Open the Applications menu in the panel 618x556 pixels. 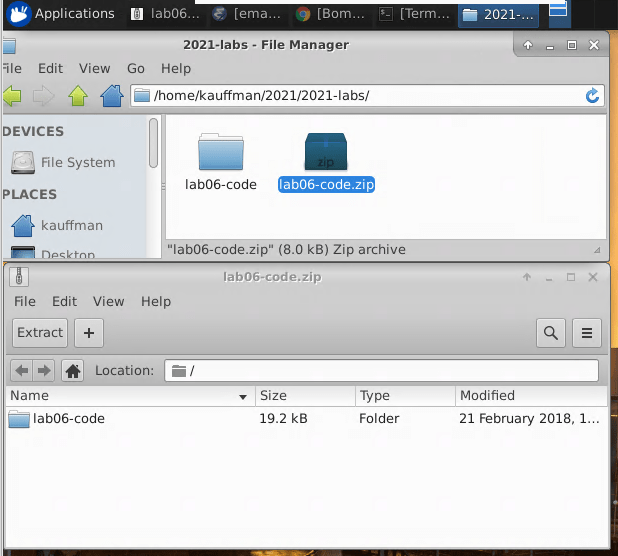click(61, 14)
